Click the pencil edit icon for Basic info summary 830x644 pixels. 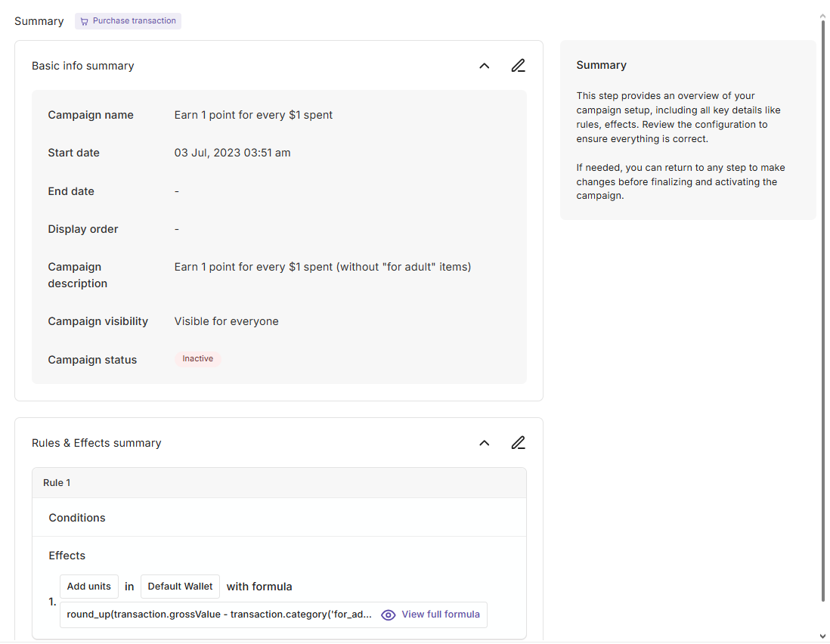coord(518,66)
